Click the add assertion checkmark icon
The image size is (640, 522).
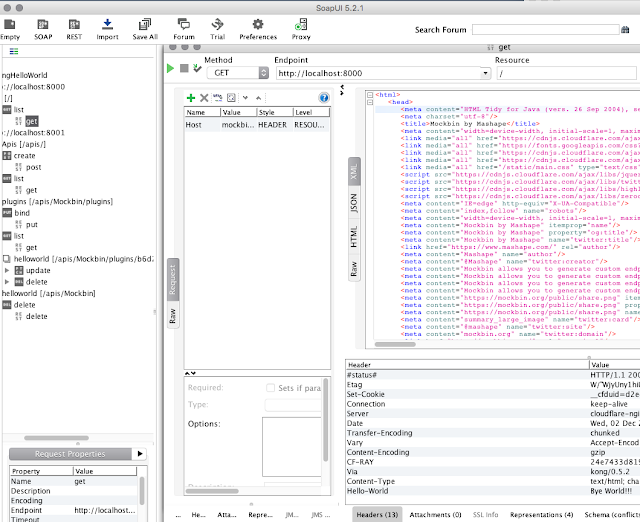click(x=197, y=68)
